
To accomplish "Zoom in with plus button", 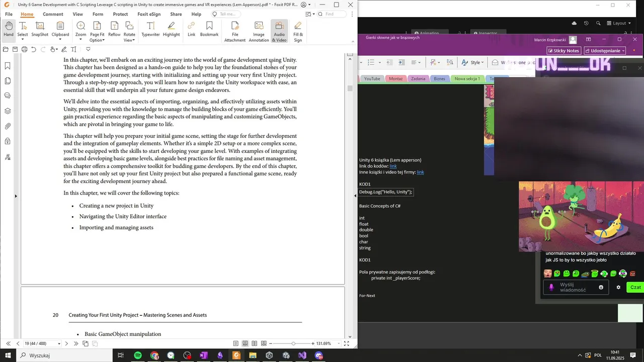I will pyautogui.click(x=312, y=343).
